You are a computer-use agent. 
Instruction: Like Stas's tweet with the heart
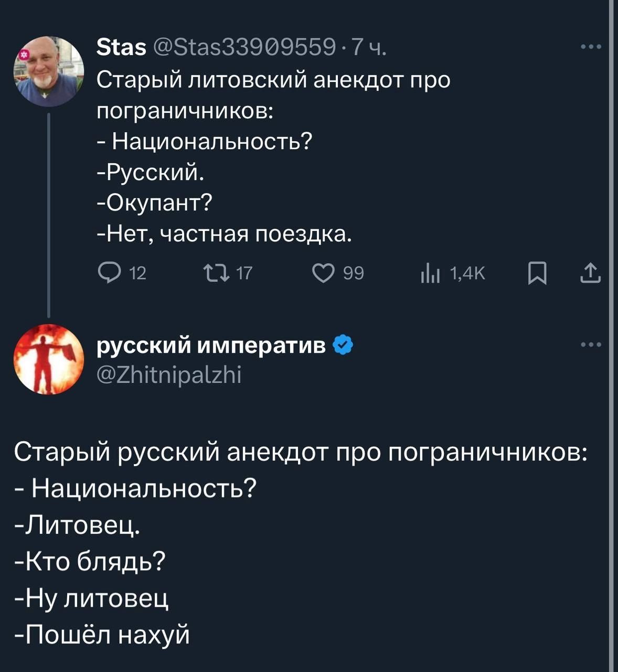[324, 274]
